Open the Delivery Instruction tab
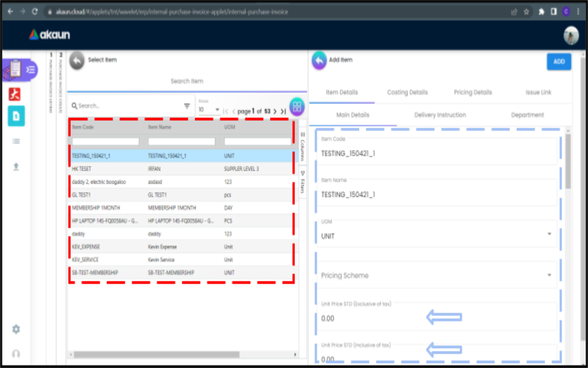This screenshot has width=588, height=368. click(440, 115)
